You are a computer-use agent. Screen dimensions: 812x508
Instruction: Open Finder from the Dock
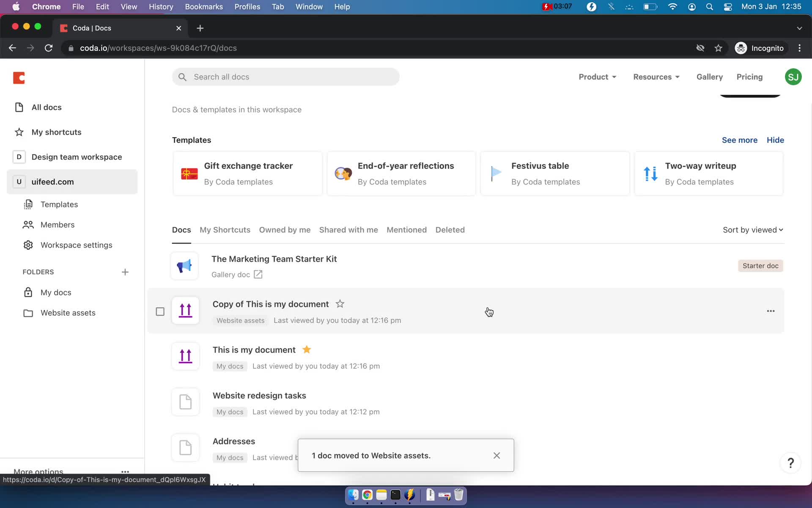click(353, 495)
